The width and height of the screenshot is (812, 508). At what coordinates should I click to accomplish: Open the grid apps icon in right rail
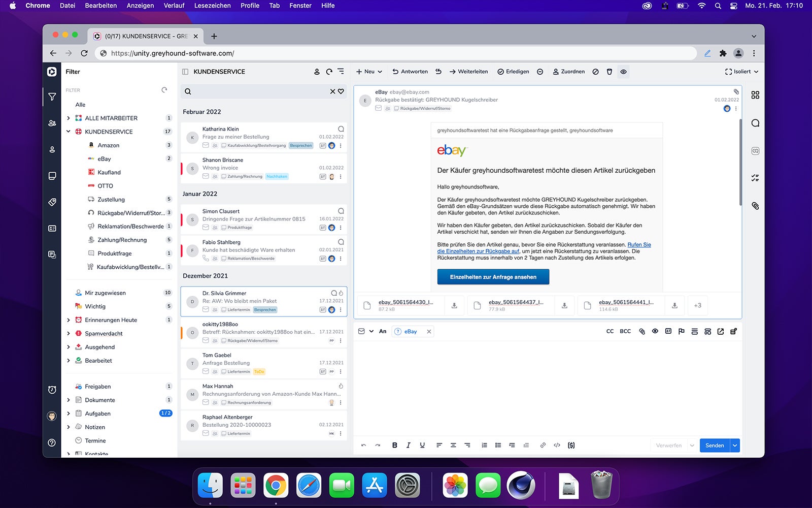[x=755, y=95]
